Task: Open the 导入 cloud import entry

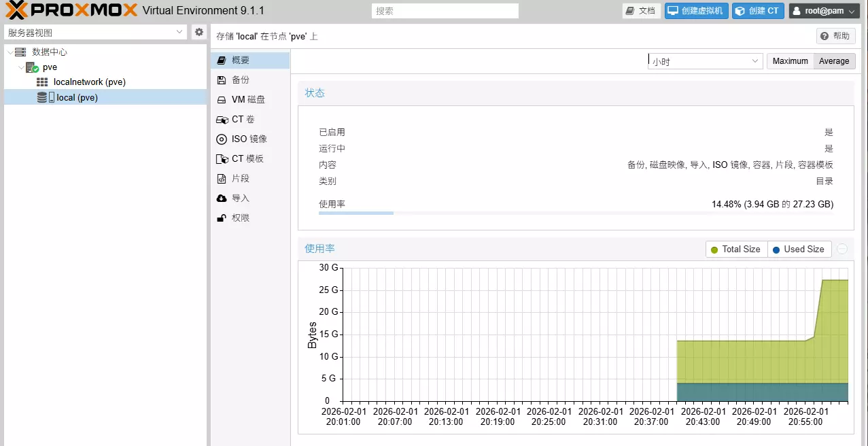Action: click(250, 198)
